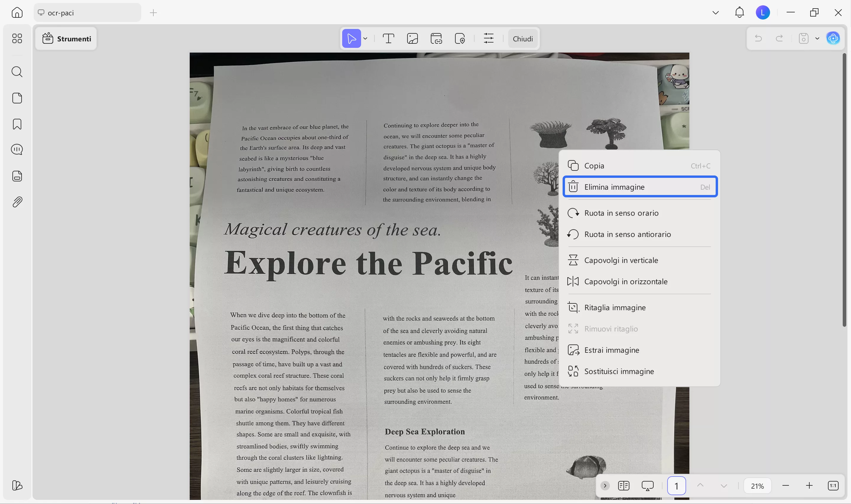851x504 pixels.
Task: Click the Chiudi button
Action: (x=522, y=38)
